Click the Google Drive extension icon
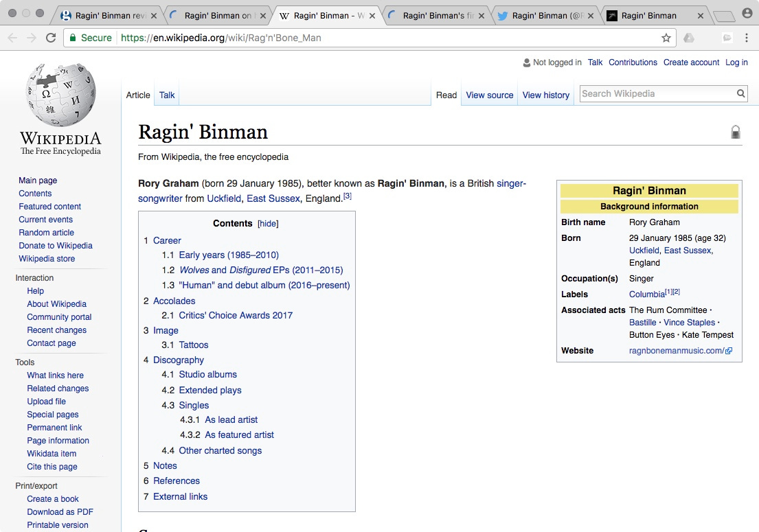This screenshot has height=532, width=759. 689,38
